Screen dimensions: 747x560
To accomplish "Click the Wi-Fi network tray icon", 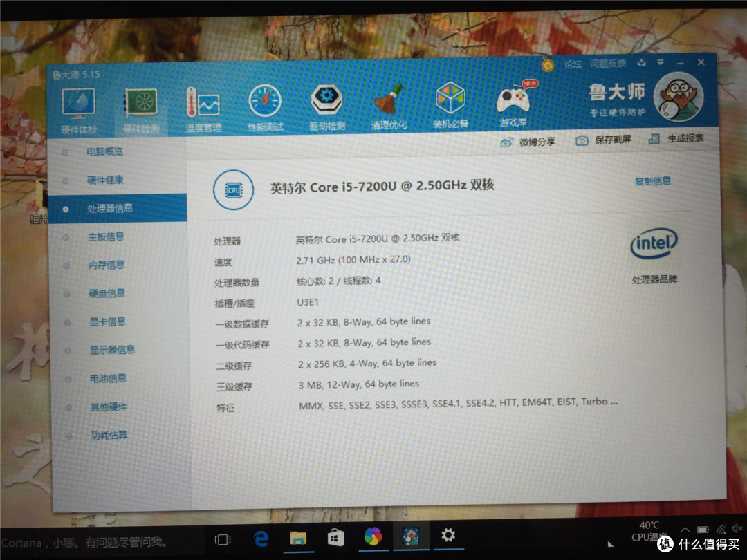I will 721,529.
